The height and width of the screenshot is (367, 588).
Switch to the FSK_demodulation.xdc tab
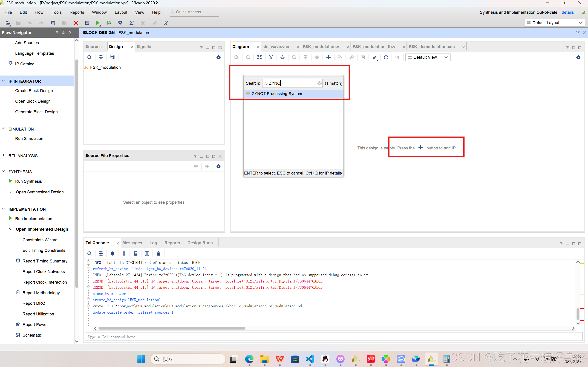click(432, 47)
